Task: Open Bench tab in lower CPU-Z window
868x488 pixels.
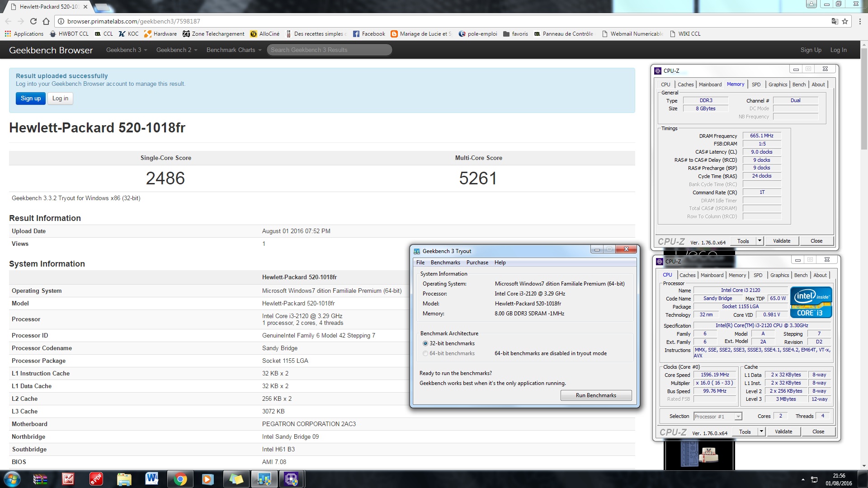Action: (801, 275)
